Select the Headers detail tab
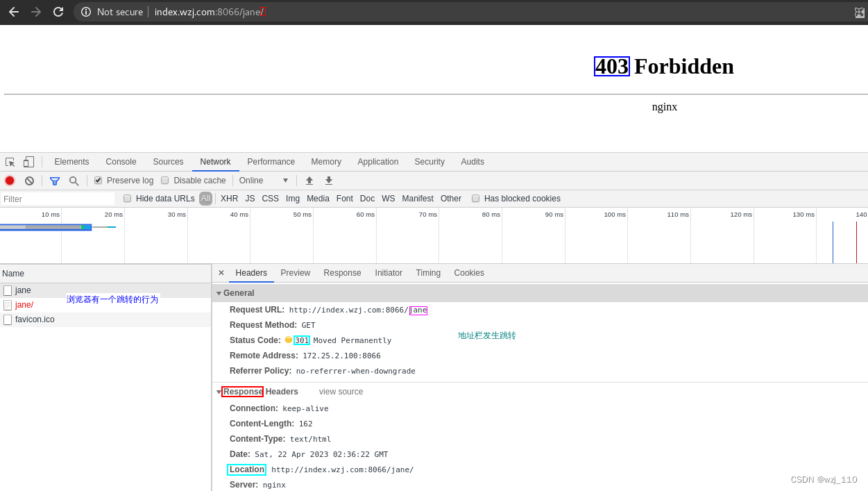 coord(251,273)
